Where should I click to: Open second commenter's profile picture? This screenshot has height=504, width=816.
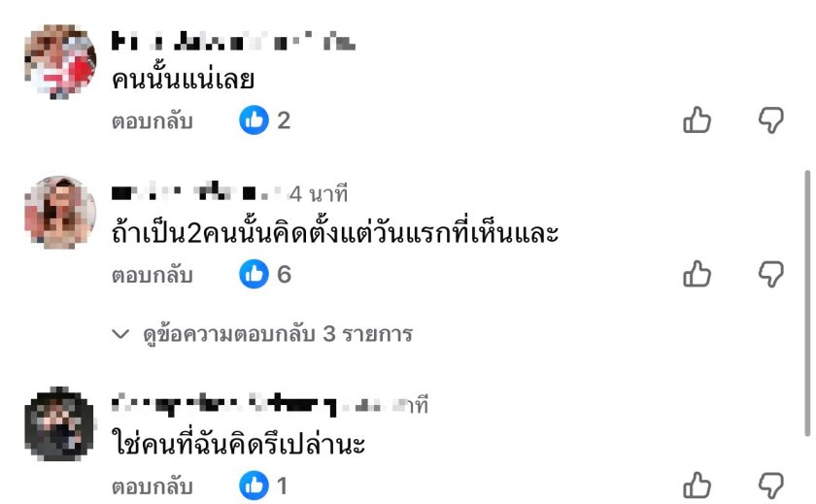point(60,212)
